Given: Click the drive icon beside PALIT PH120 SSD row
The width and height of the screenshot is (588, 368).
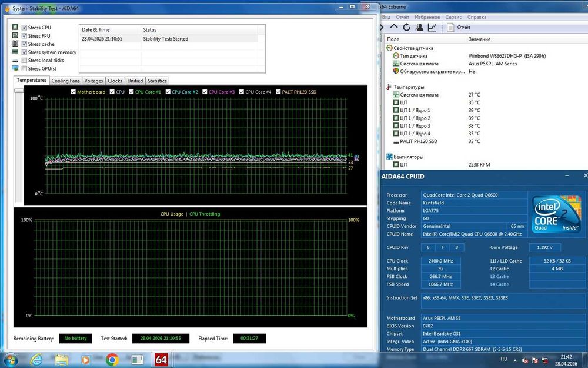Looking at the screenshot, I should coord(396,141).
